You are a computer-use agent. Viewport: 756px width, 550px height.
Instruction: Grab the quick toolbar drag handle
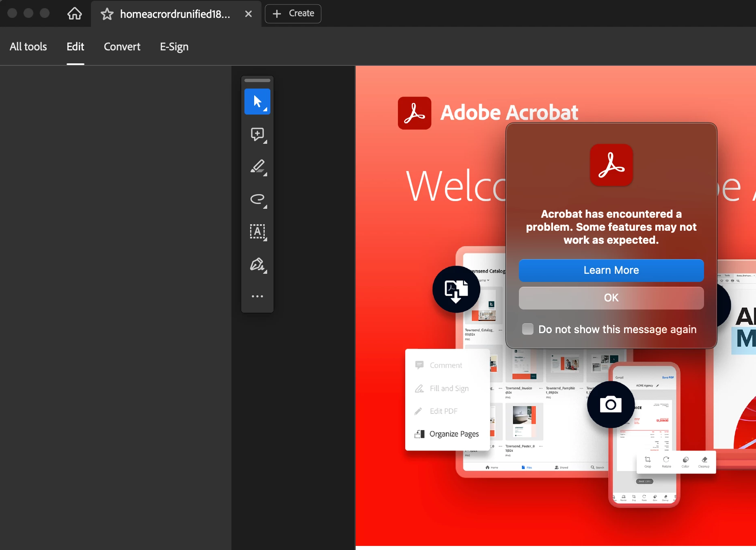(x=257, y=80)
